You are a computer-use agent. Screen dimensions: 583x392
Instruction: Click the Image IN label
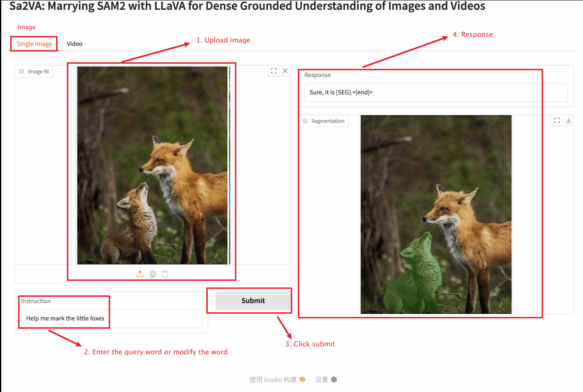(x=38, y=72)
